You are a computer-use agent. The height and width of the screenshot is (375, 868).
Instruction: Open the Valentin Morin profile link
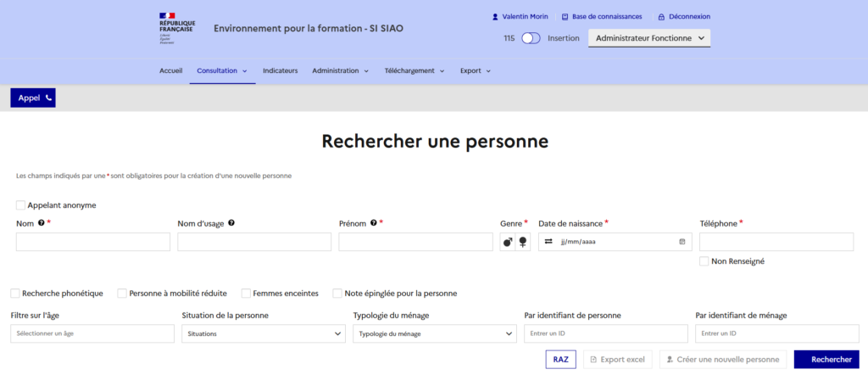pyautogui.click(x=520, y=17)
